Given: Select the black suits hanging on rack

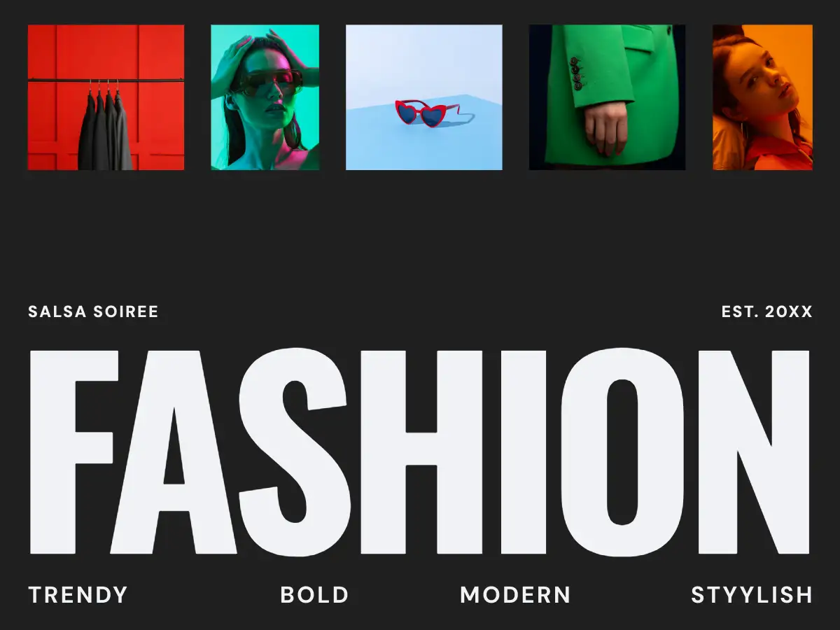Looking at the screenshot, I should pos(105,129).
